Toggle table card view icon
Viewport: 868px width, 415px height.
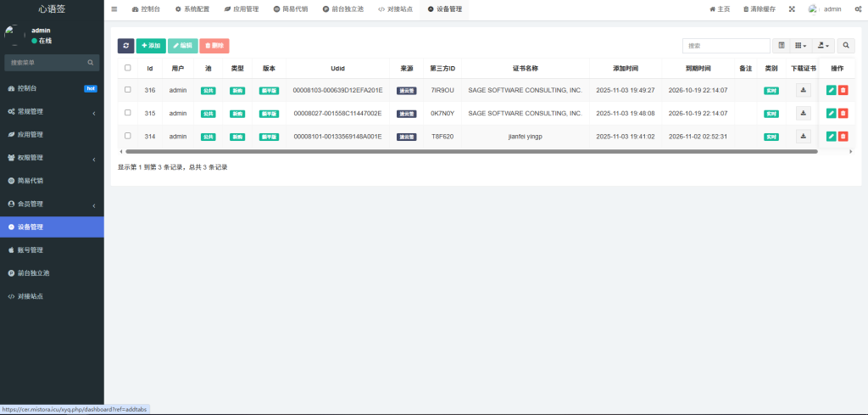point(782,45)
